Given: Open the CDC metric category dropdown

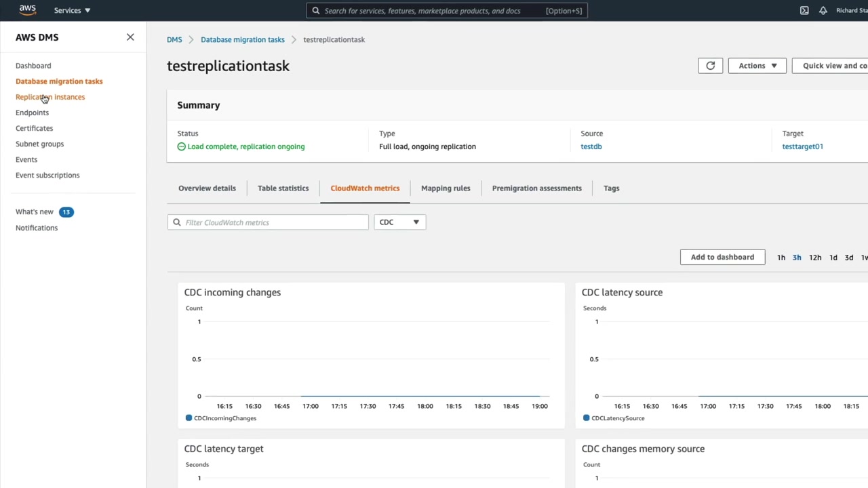Looking at the screenshot, I should coord(399,222).
